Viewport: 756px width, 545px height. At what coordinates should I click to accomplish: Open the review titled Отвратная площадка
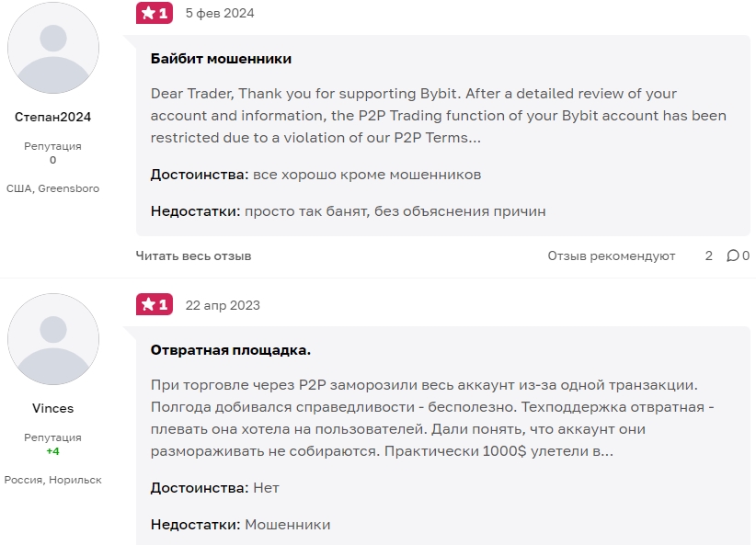tap(231, 350)
